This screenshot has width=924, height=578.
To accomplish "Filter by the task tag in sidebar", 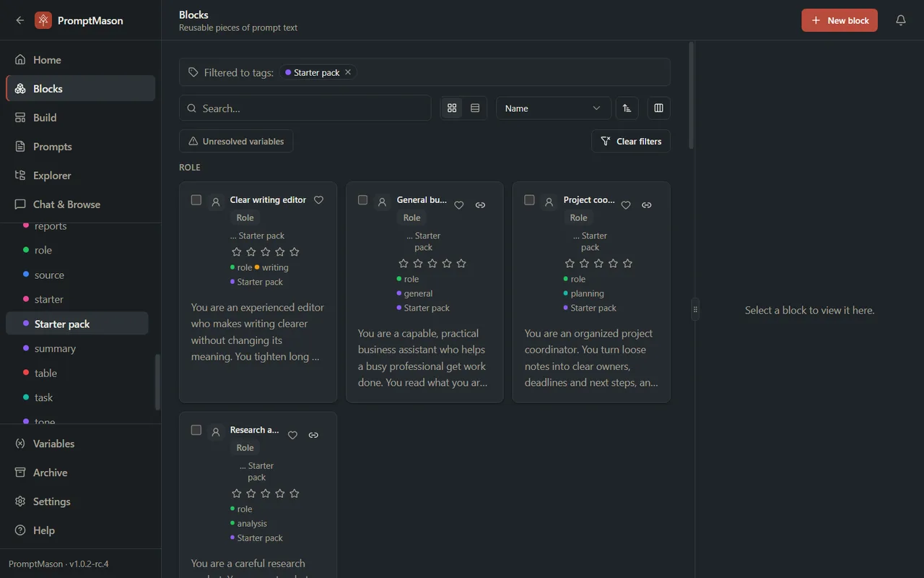I will [x=77, y=397].
